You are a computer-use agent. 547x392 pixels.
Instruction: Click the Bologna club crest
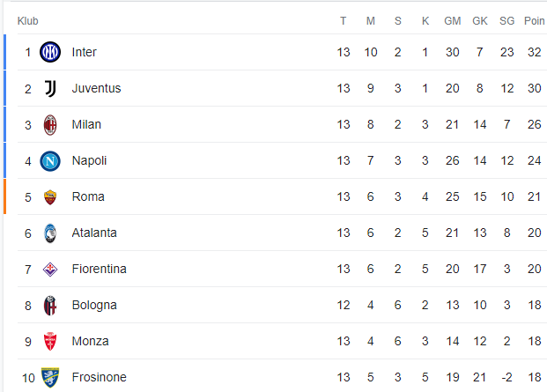(x=50, y=306)
